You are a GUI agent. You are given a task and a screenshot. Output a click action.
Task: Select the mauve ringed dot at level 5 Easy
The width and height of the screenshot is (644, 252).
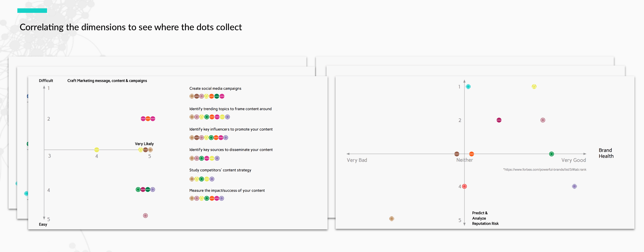tap(145, 215)
